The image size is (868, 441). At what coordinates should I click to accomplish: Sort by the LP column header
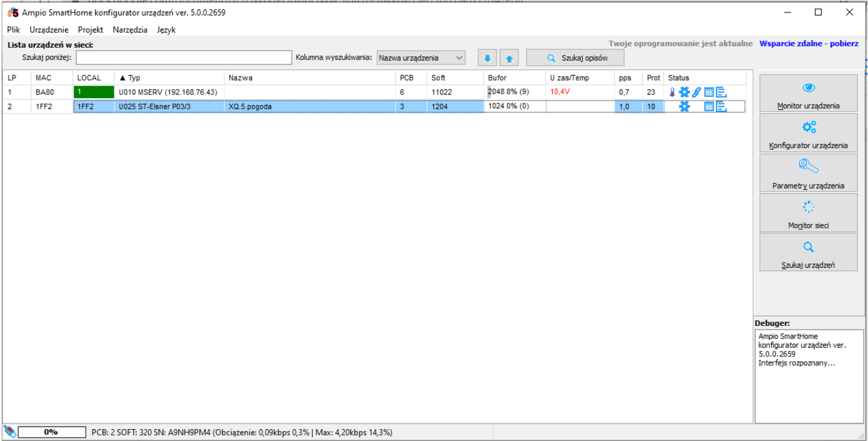coord(17,78)
